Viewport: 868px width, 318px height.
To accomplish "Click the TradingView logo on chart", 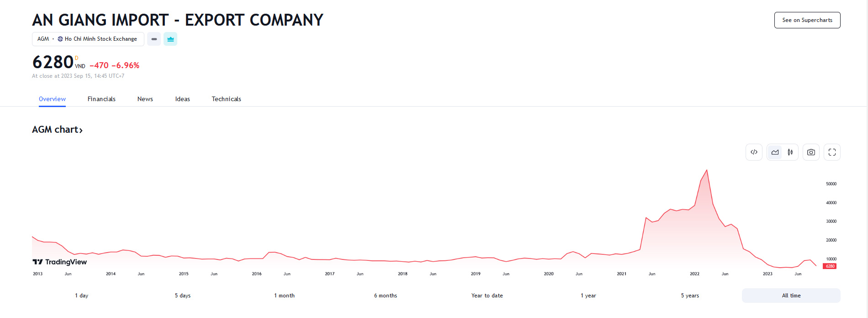I will pos(60,262).
